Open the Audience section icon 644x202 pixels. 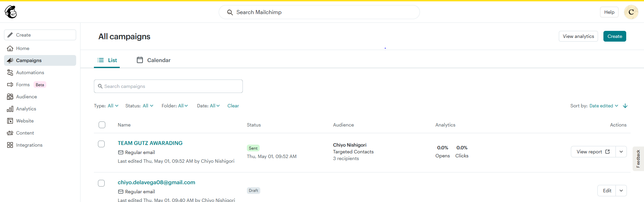(10, 97)
